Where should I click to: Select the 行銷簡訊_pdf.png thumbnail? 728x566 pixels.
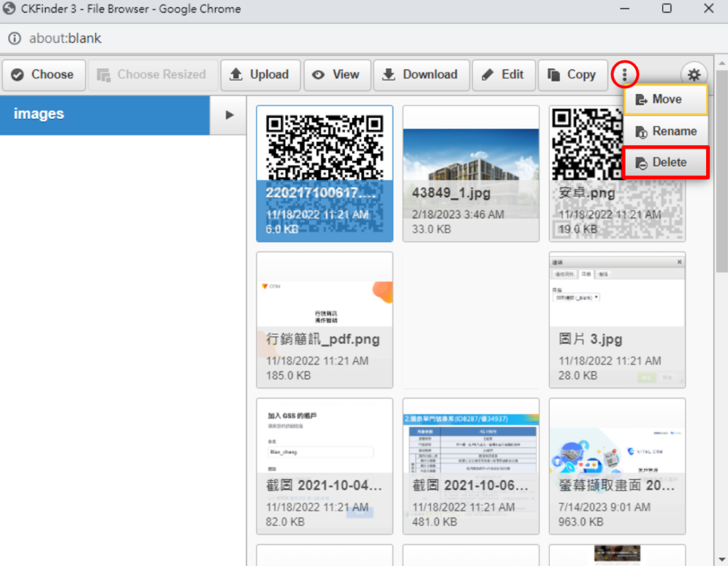pyautogui.click(x=324, y=319)
